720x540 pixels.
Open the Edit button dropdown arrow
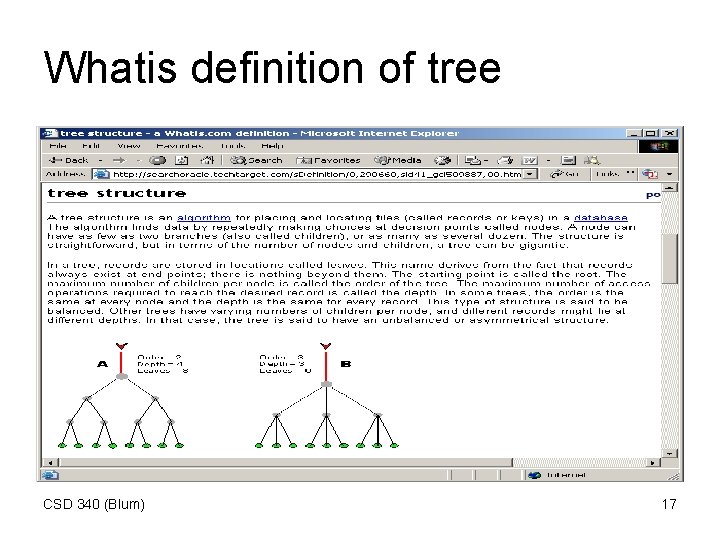click(x=548, y=161)
